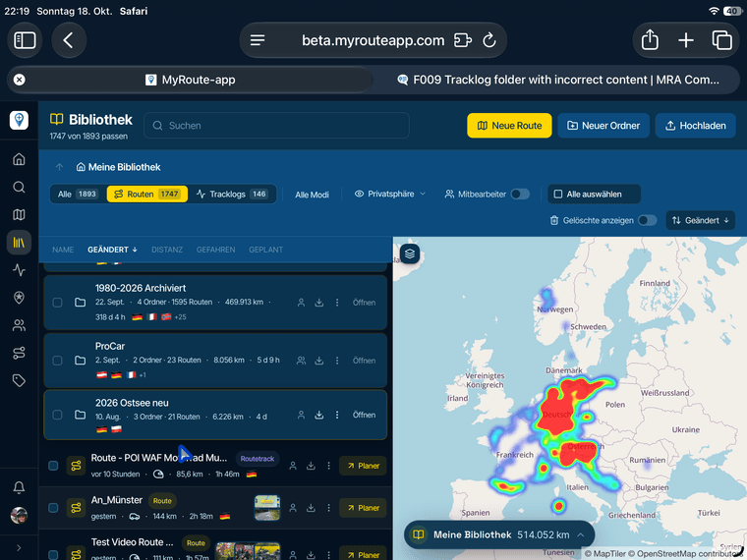
Task: Open Route - POI WAF in Planer
Action: [x=363, y=466]
